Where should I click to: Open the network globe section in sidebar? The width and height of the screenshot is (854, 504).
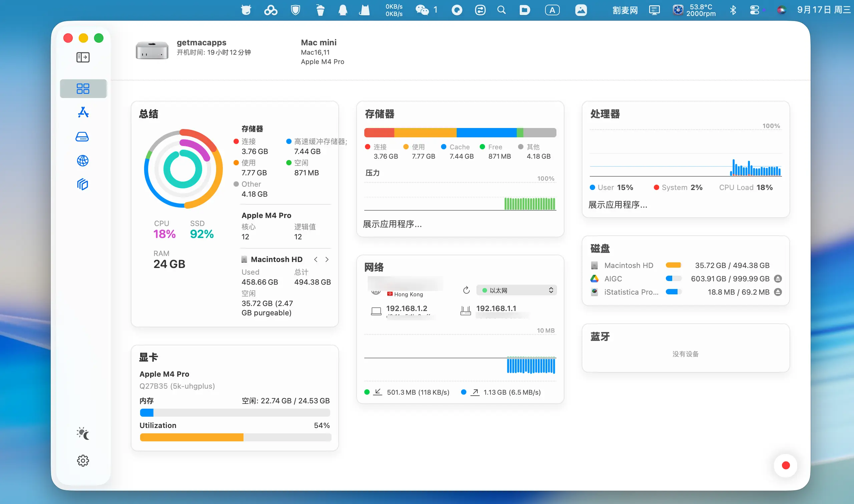[x=83, y=161]
